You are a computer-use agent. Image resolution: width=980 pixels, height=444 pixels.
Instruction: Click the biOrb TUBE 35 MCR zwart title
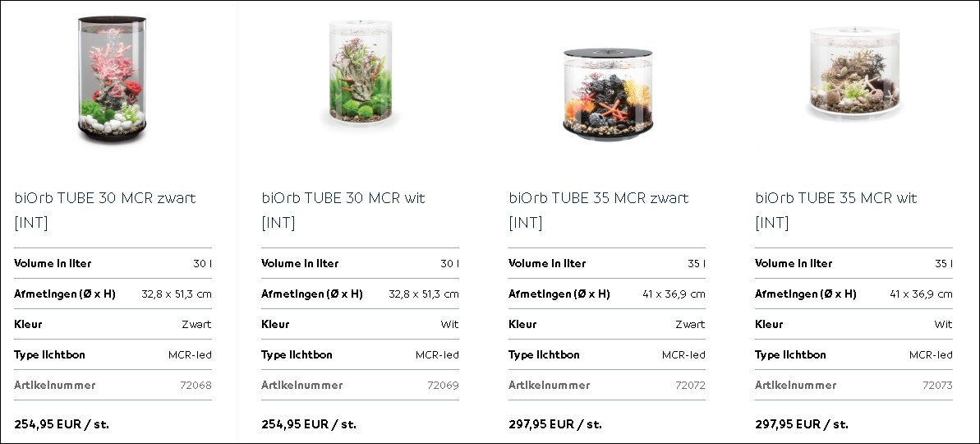click(599, 210)
